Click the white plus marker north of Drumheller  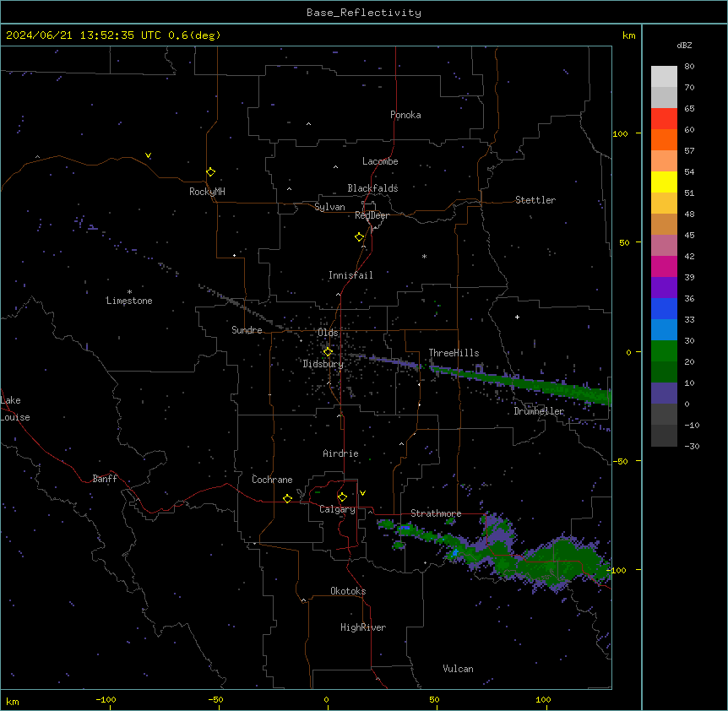click(x=517, y=317)
